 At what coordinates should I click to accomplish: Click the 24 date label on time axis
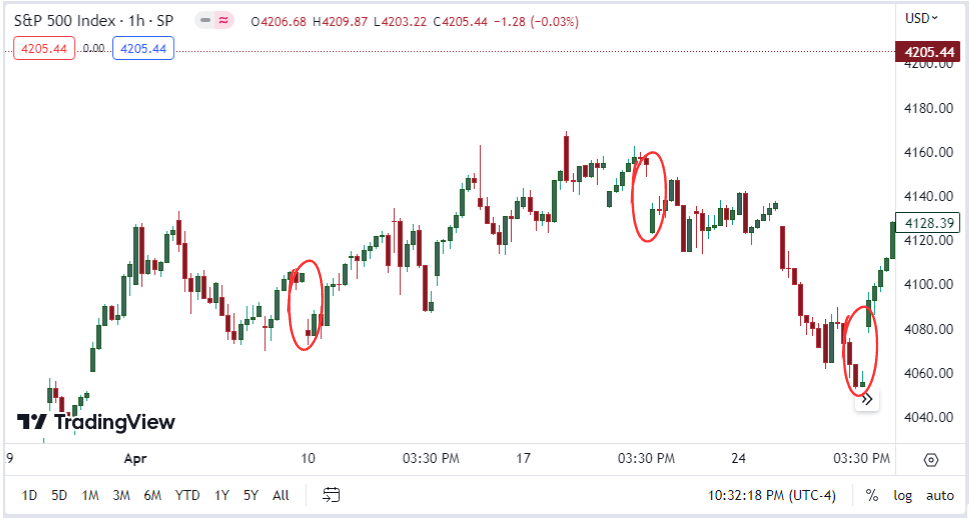click(x=738, y=459)
